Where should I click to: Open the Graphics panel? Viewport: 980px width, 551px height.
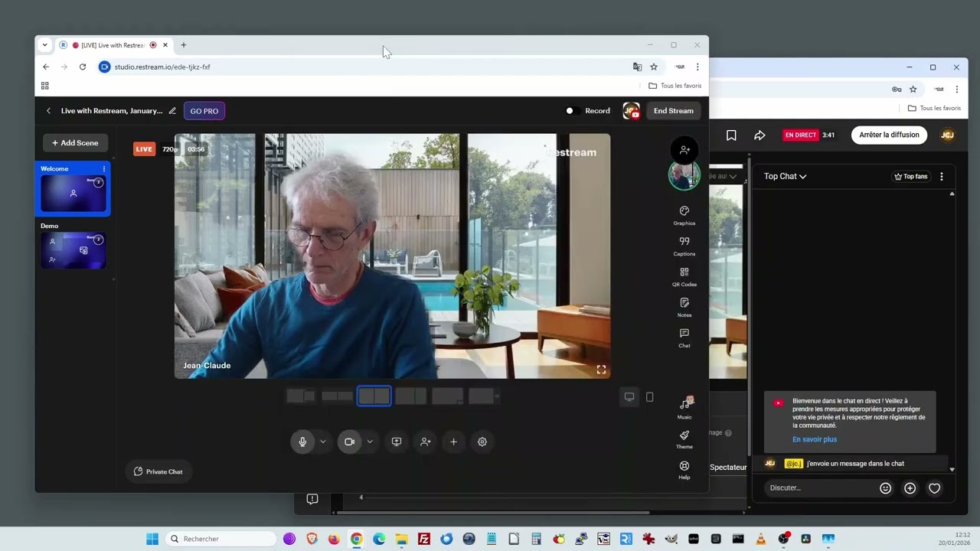point(684,215)
